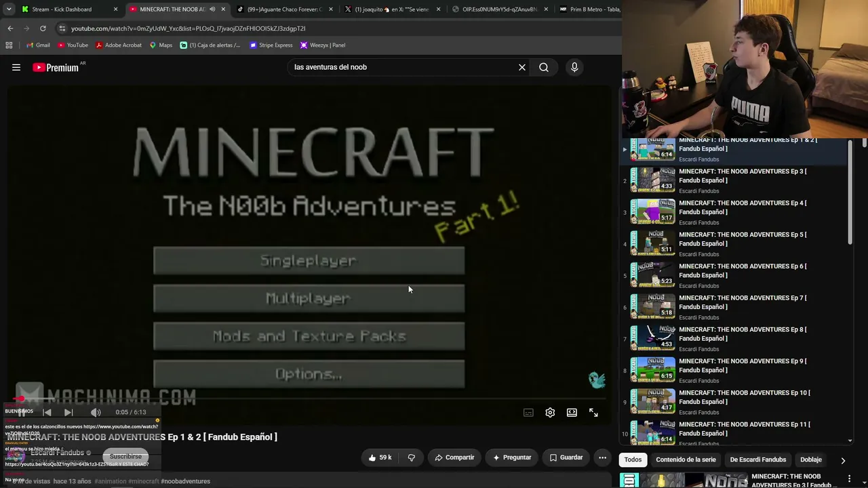Open the Adobe Acrobat bookmark
Viewport: 868px width, 488px height.
click(x=119, y=45)
